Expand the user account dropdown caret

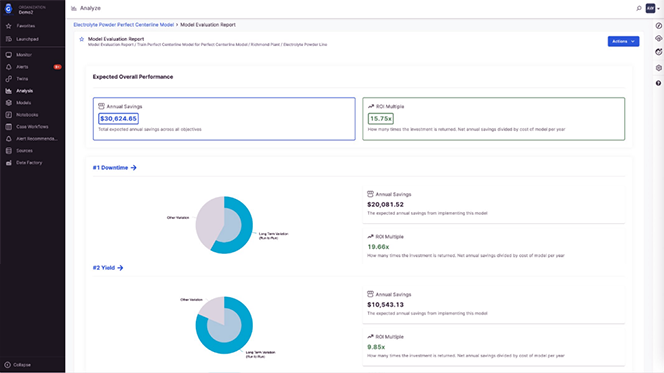point(658,8)
